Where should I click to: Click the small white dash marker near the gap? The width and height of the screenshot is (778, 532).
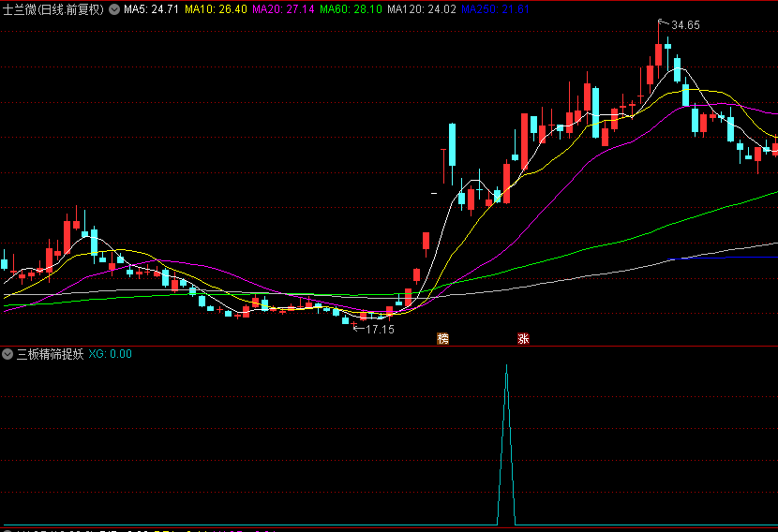pos(434,193)
